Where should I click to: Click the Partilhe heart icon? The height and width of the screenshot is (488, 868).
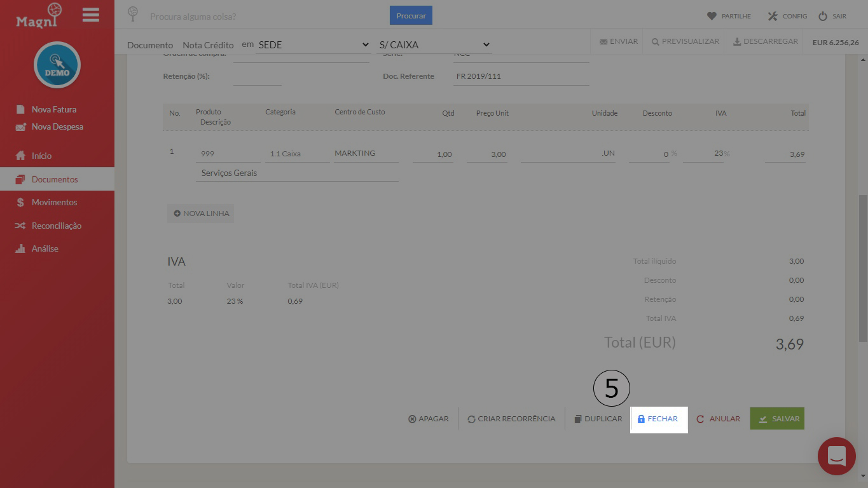[x=712, y=16]
